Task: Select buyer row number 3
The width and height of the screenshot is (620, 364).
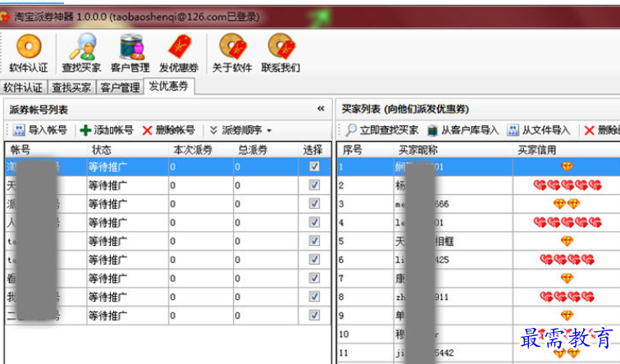Action: click(x=478, y=203)
